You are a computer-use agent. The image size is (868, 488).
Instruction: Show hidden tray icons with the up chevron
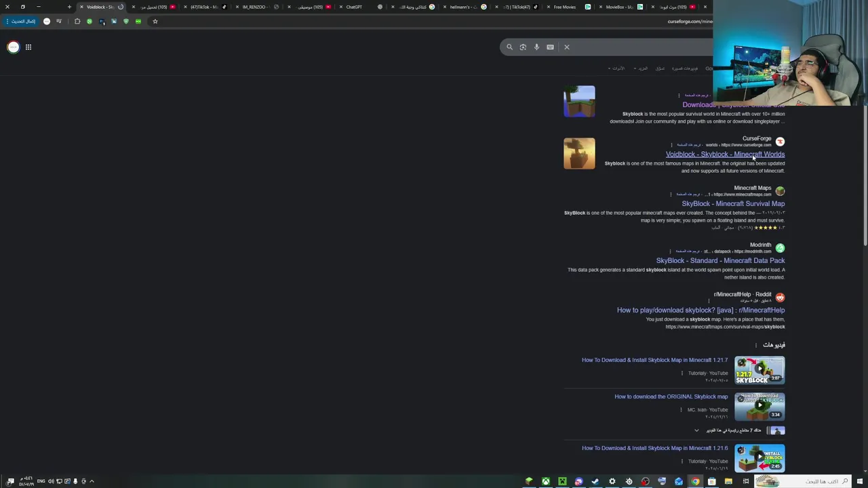point(92,481)
